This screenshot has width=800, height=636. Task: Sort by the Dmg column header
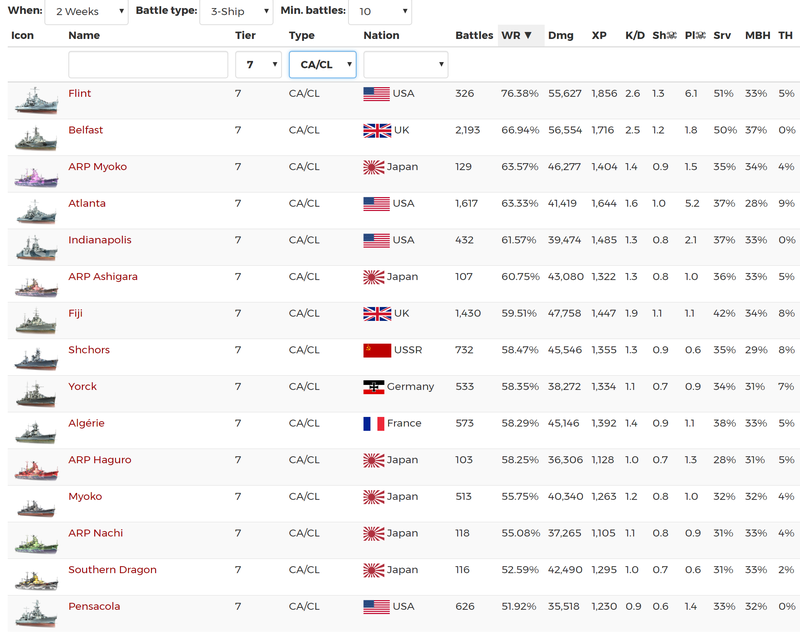click(x=561, y=36)
